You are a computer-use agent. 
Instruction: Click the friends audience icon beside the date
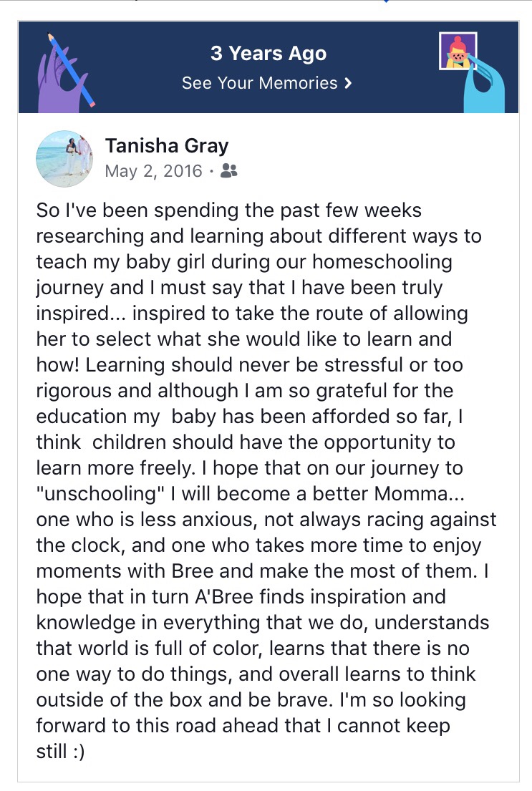tap(229, 171)
